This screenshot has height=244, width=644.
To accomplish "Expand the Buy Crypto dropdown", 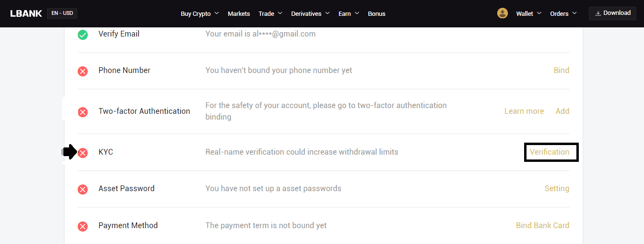I will [x=199, y=13].
